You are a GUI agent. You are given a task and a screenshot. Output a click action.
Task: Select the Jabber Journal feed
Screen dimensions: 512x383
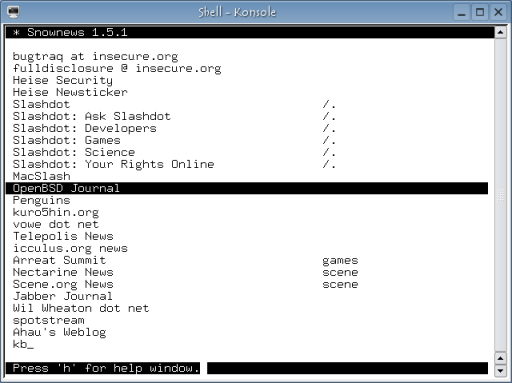coord(63,296)
